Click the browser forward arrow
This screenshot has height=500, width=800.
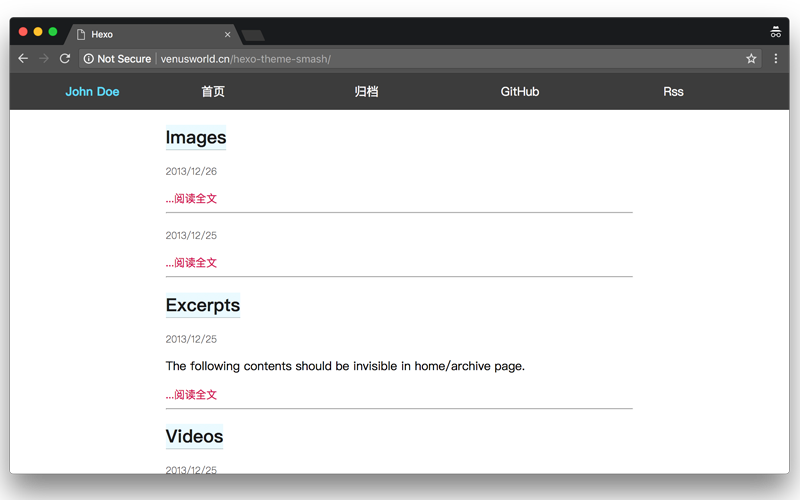tap(43, 59)
